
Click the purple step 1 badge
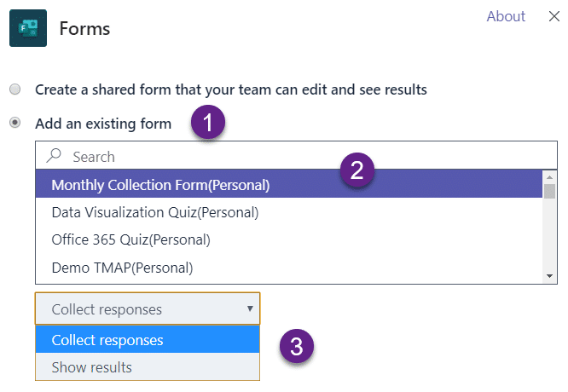tap(207, 124)
